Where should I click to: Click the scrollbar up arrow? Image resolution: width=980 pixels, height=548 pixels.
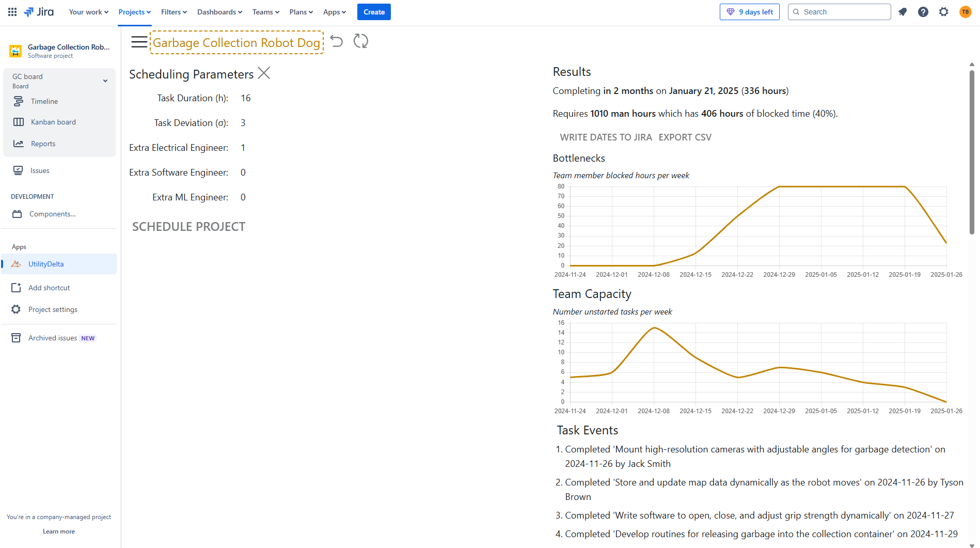(x=972, y=65)
